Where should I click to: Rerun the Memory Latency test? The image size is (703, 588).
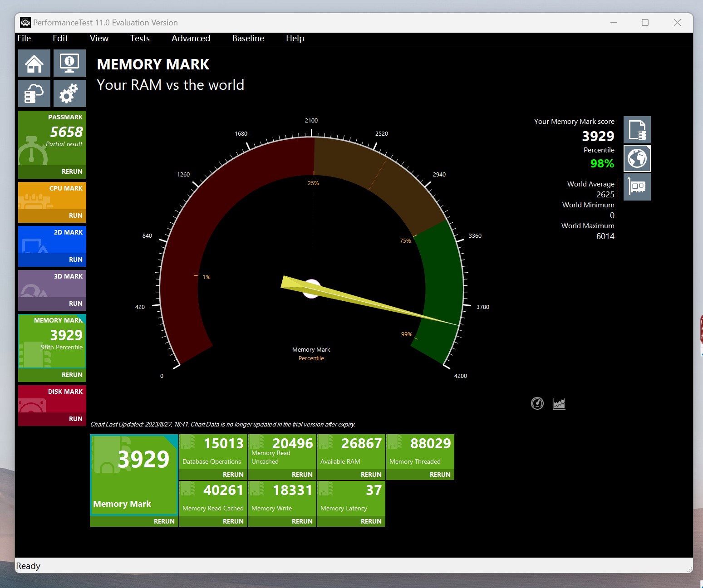click(371, 521)
